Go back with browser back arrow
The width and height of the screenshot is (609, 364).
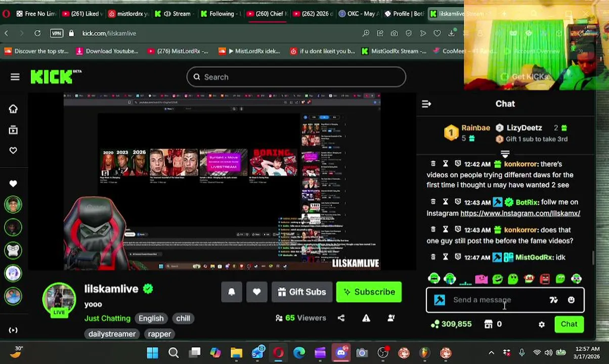(7, 33)
